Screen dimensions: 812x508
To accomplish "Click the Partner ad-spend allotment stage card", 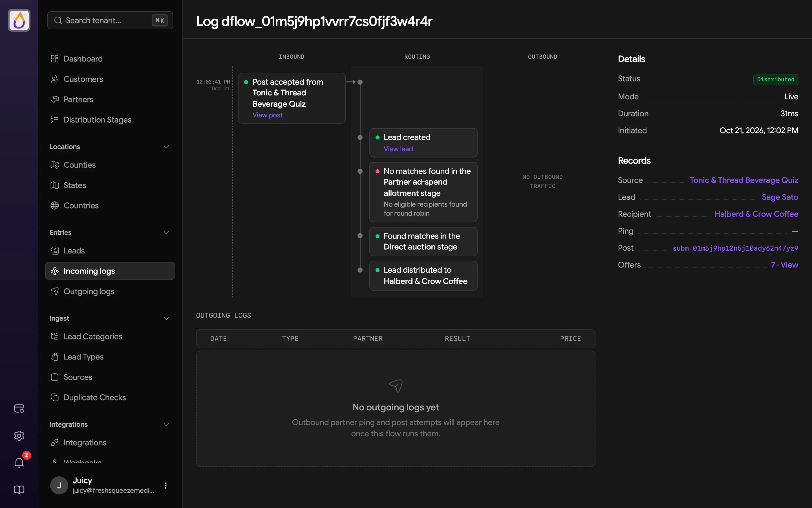I will tap(423, 192).
